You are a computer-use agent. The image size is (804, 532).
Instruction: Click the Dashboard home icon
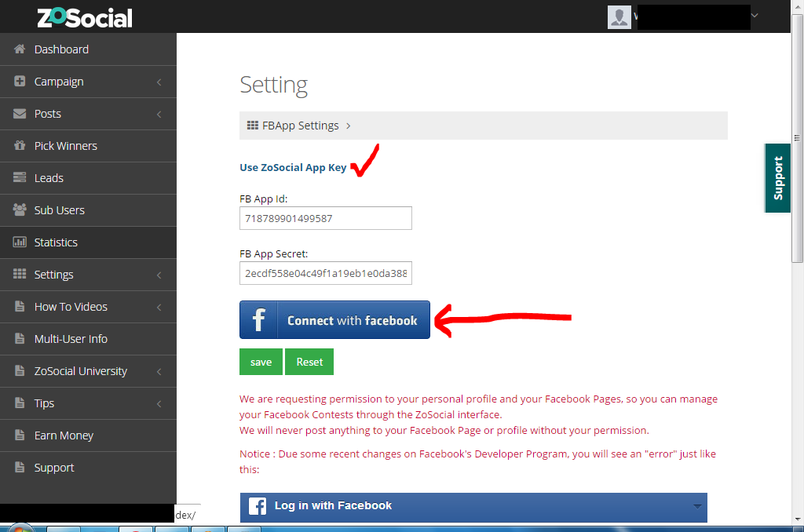click(20, 49)
